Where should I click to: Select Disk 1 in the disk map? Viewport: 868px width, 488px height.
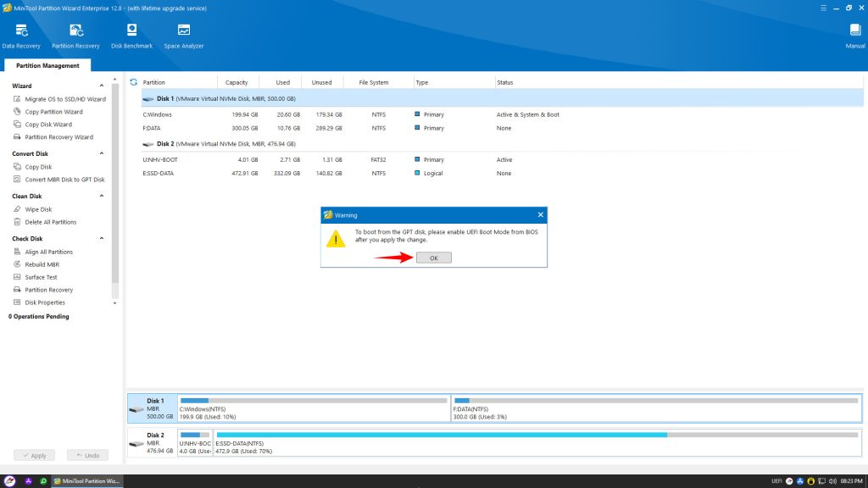tap(153, 408)
